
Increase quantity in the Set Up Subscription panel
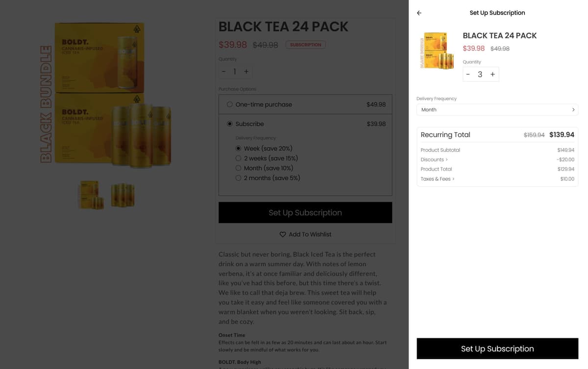click(492, 74)
